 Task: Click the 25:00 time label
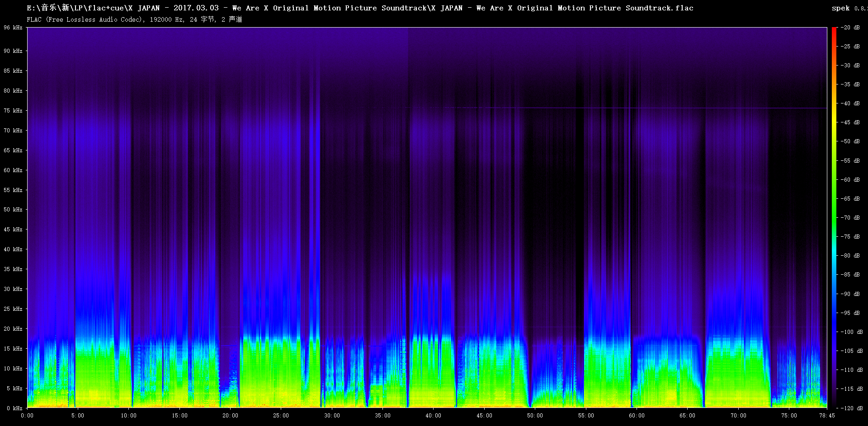[281, 416]
